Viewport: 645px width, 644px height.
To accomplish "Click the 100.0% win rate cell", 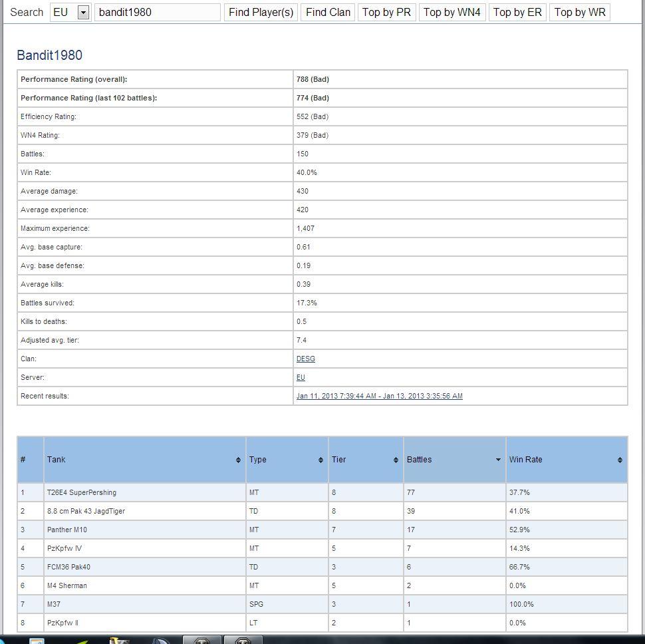I will (x=567, y=604).
